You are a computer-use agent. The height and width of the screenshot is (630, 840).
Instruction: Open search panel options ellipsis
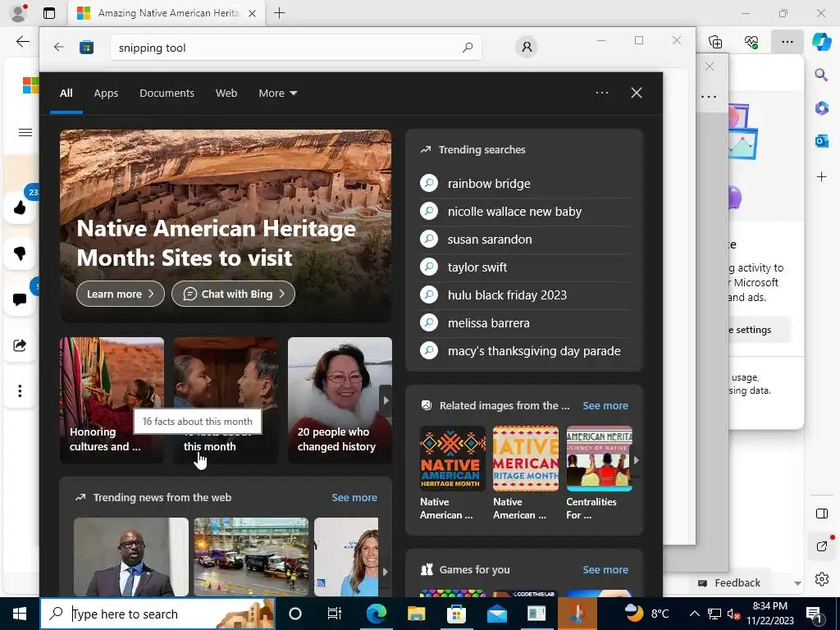click(x=601, y=93)
